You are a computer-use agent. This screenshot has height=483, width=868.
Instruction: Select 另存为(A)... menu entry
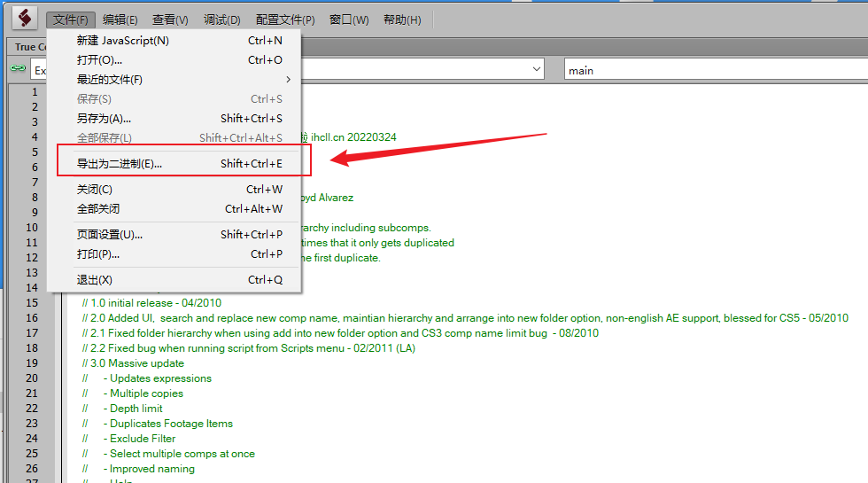(104, 119)
